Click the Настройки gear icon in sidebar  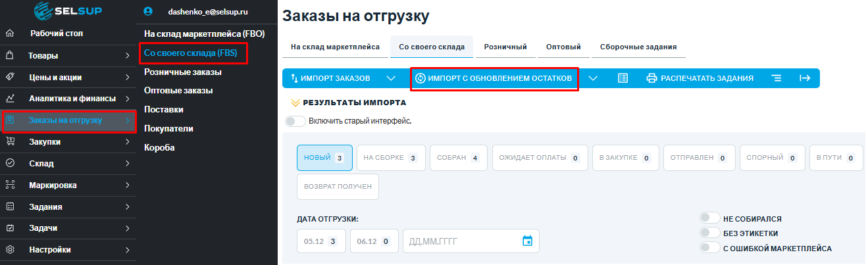[10, 250]
